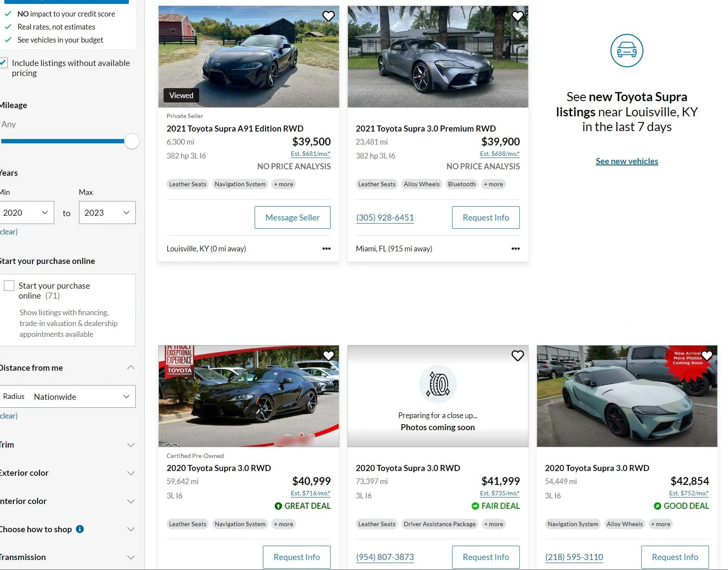Favorite the 2021 Supra 3.0 Premium listing heart
This screenshot has height=570, width=728.
point(518,16)
